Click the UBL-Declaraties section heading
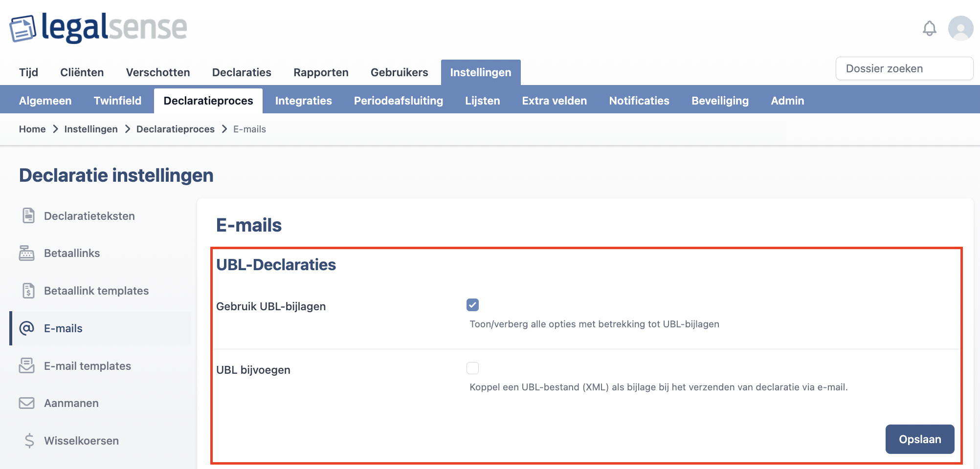Image resolution: width=980 pixels, height=469 pixels. coord(276,264)
